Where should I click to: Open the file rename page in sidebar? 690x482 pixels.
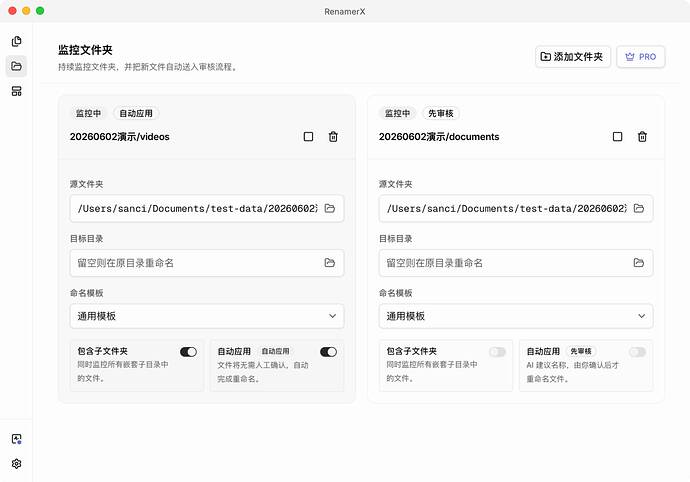[x=16, y=41]
